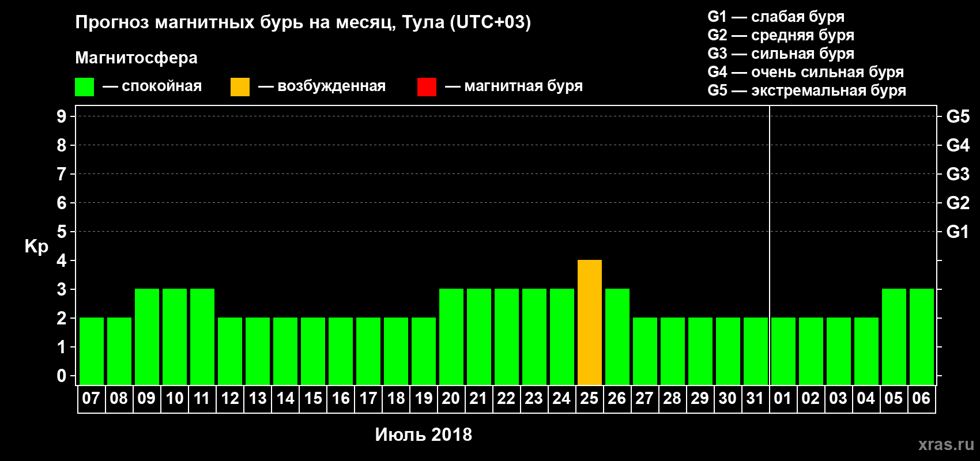Click date label 03 on the axis
This screenshot has width=980, height=461.
[x=838, y=398]
